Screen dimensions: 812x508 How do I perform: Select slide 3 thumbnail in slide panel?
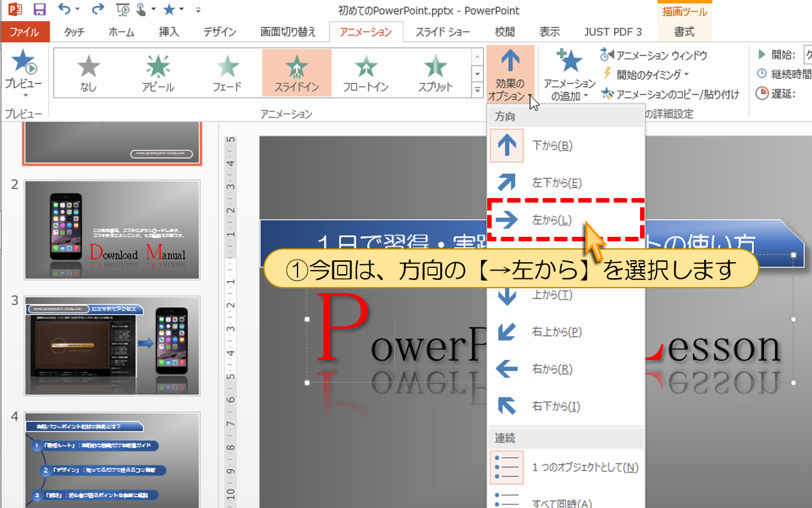[x=112, y=346]
